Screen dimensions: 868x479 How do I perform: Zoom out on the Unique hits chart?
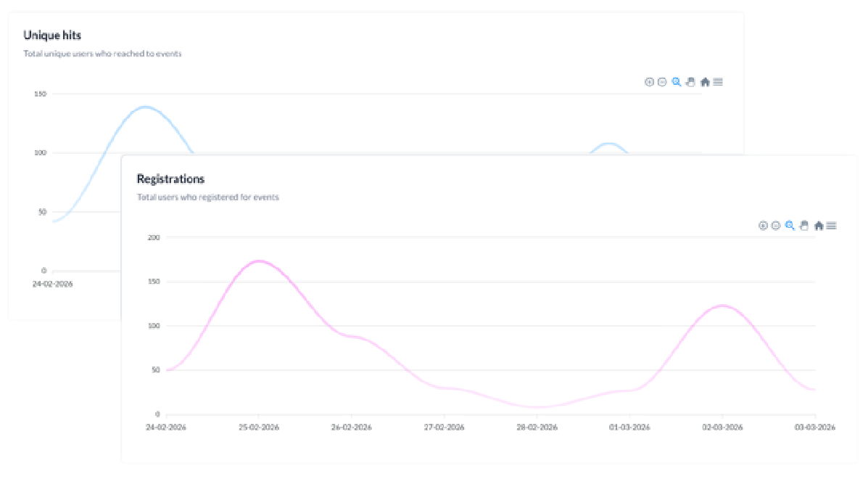pyautogui.click(x=662, y=82)
